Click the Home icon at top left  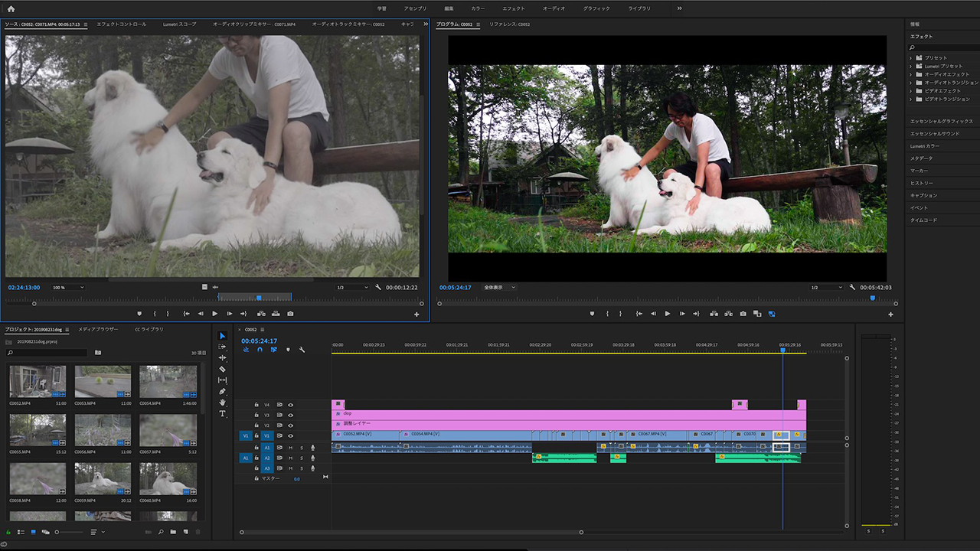pos(11,8)
